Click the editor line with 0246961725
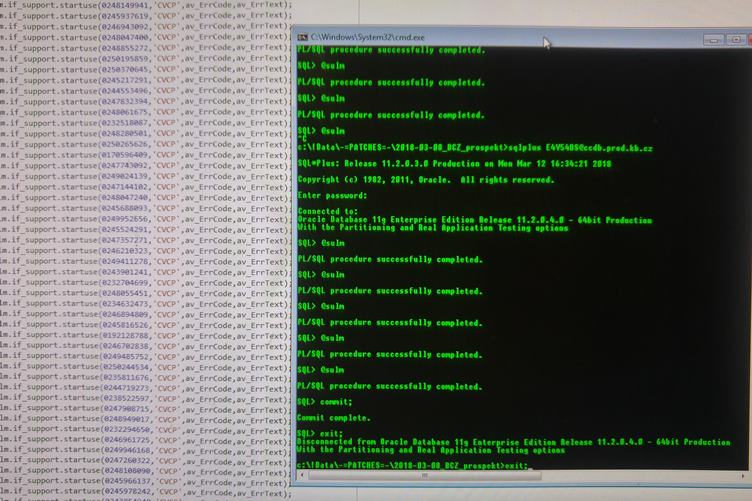Image resolution: width=752 pixels, height=501 pixels. (x=146, y=440)
